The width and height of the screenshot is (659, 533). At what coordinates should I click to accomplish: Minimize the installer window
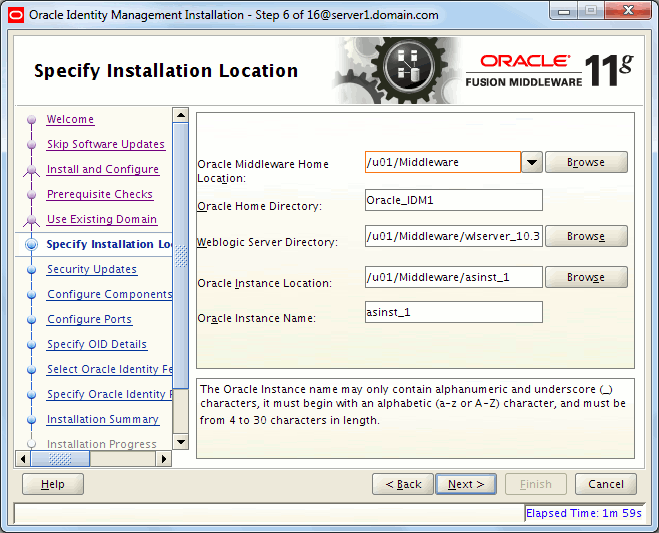pyautogui.click(x=564, y=11)
